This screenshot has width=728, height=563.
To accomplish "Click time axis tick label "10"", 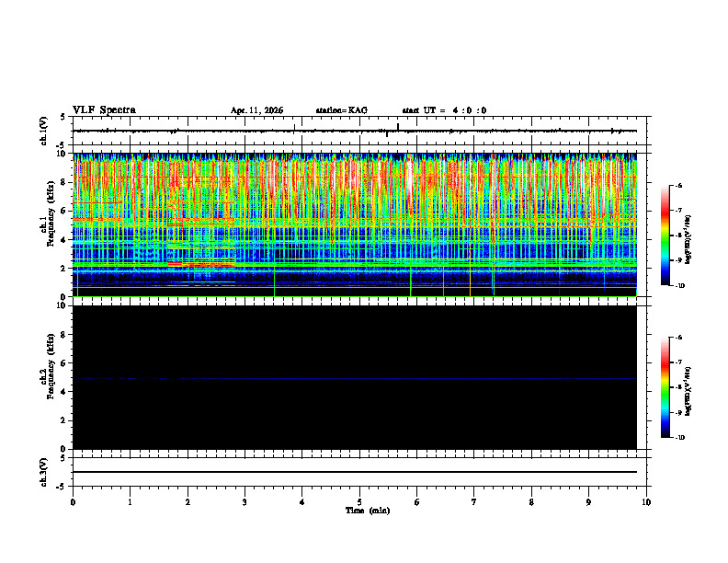I will click(x=646, y=502).
